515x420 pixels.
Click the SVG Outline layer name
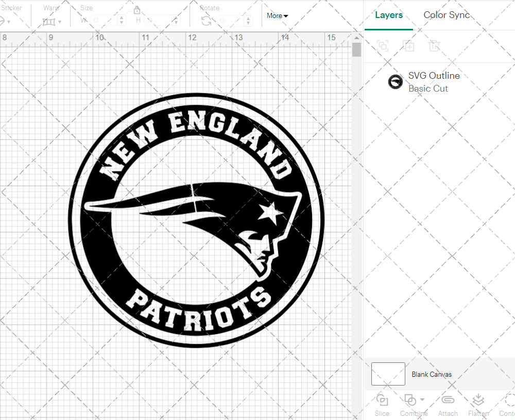pyautogui.click(x=434, y=75)
